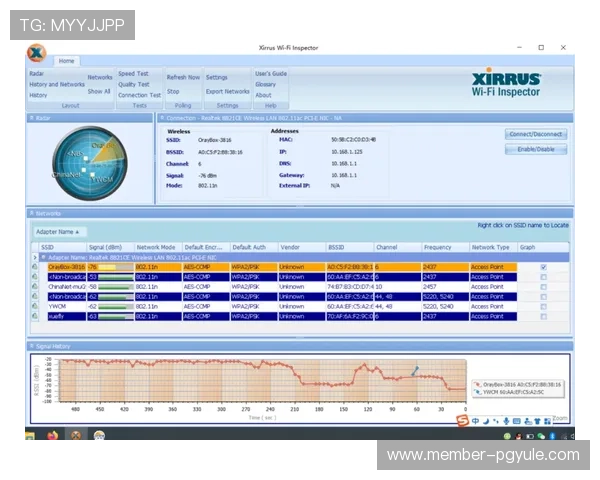Select OrayBox-3816 legend entry in Signal History

[518, 384]
